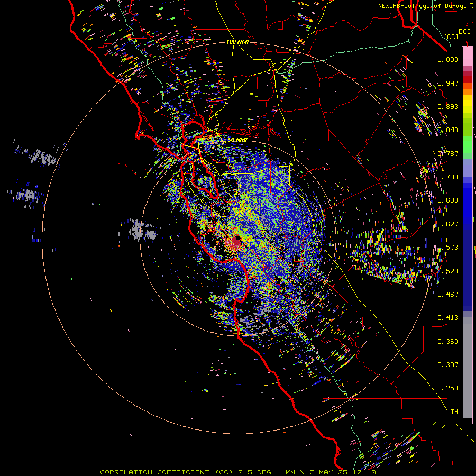Pick the pink 1.000 color bar segment
The width and height of the screenshot is (476, 476).
[467, 57]
